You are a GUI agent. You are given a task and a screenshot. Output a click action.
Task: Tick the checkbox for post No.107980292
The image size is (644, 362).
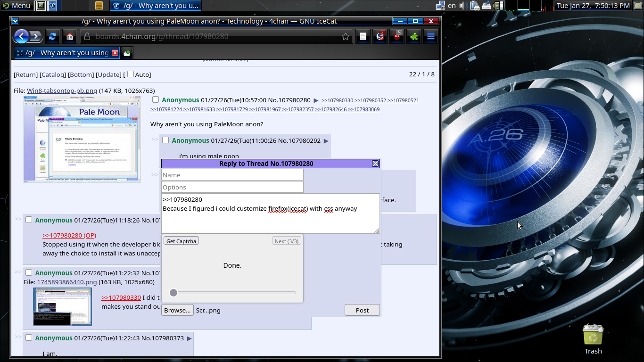(165, 140)
